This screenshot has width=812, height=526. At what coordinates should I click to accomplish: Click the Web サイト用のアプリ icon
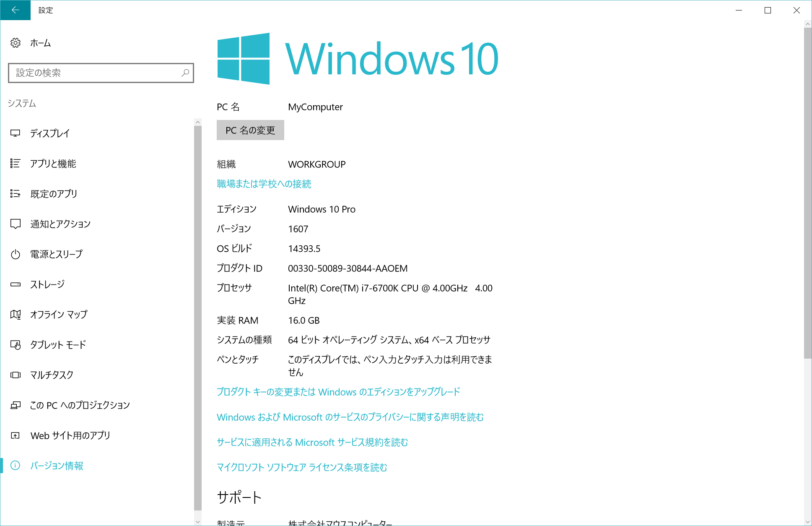coord(16,435)
